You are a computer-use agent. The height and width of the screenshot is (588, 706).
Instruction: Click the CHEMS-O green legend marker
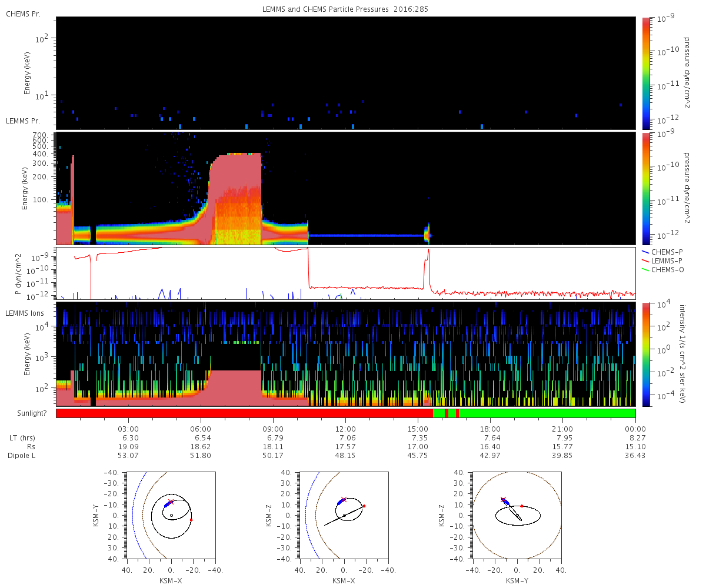pyautogui.click(x=645, y=269)
